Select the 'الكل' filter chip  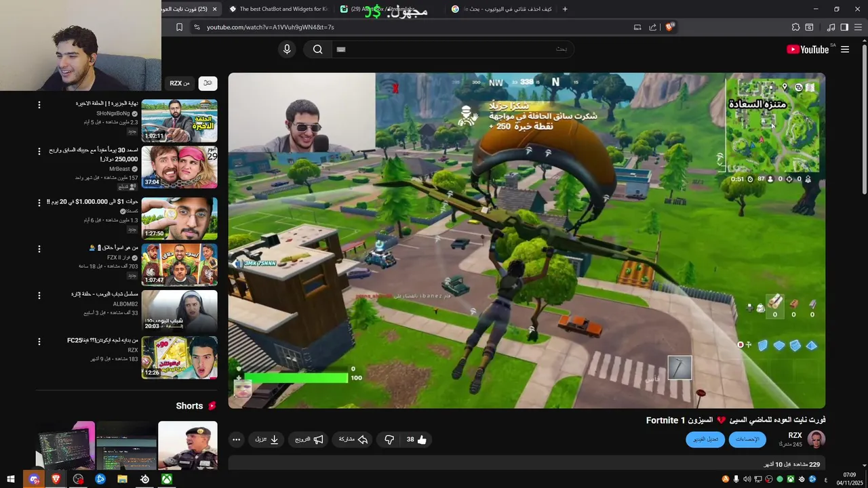coord(208,83)
